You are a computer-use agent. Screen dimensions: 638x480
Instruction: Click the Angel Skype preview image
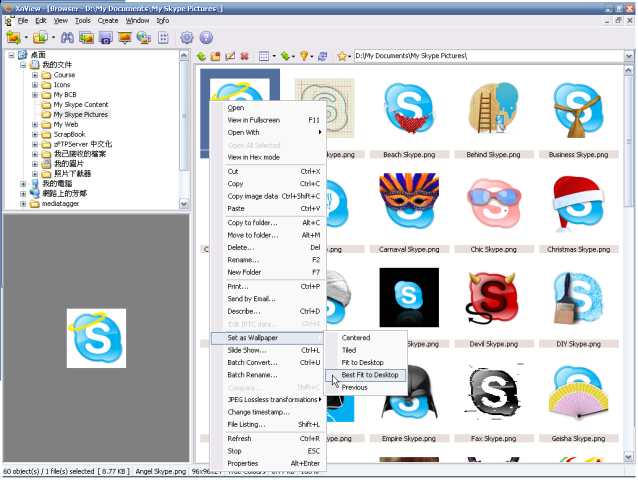pos(96,338)
